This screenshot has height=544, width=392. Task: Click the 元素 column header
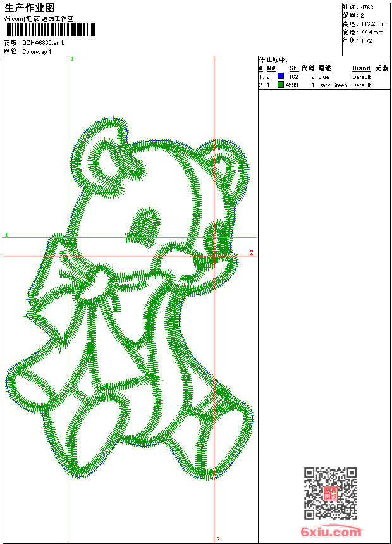pyautogui.click(x=382, y=68)
